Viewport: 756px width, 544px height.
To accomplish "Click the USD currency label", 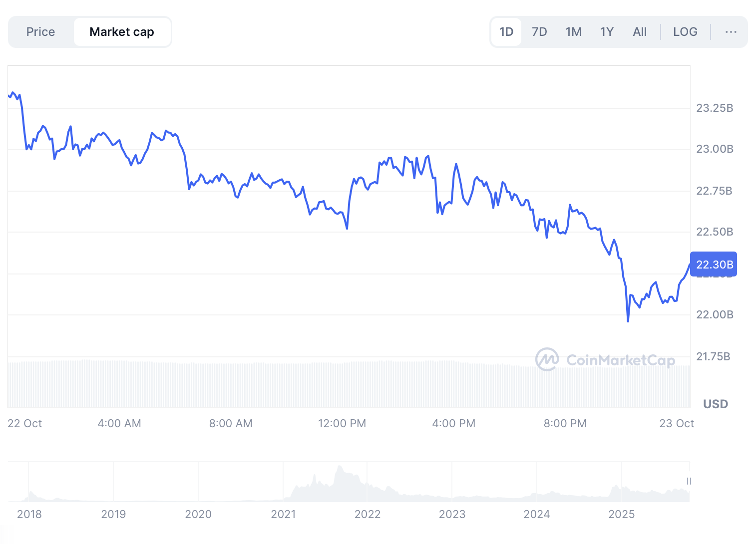I will pos(715,404).
